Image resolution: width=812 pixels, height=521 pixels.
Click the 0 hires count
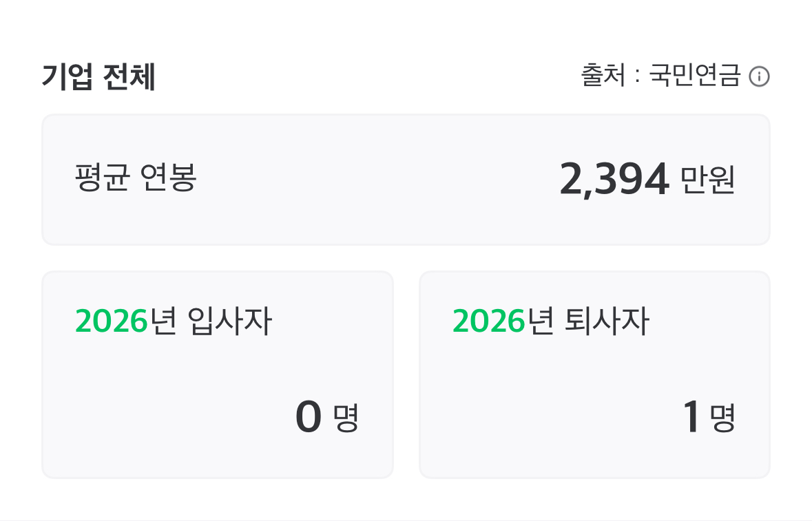[x=309, y=417]
